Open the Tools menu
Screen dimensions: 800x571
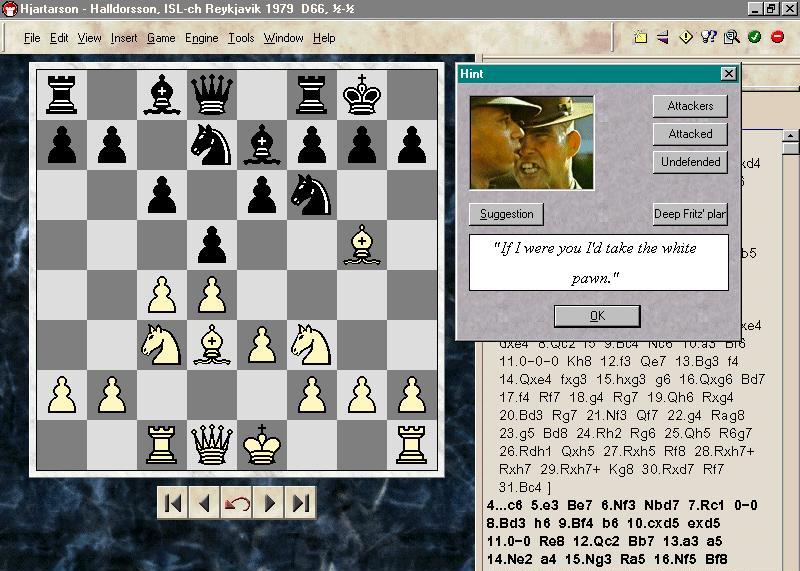click(x=241, y=38)
